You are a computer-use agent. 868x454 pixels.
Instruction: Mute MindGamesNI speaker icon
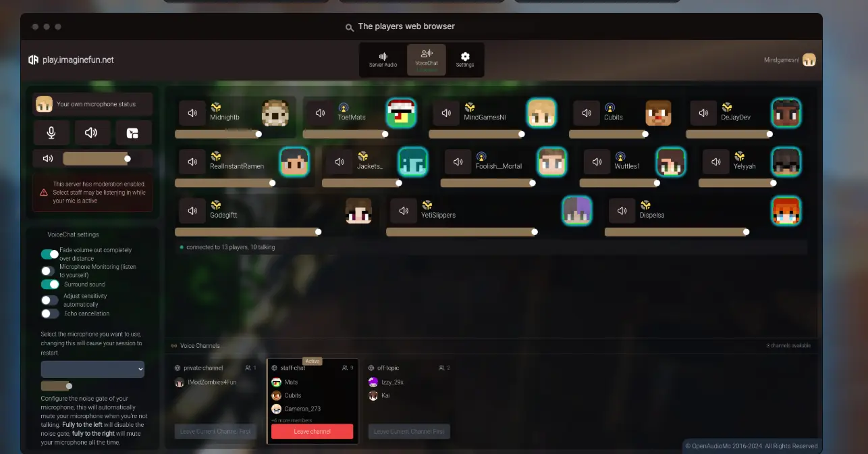(x=446, y=113)
